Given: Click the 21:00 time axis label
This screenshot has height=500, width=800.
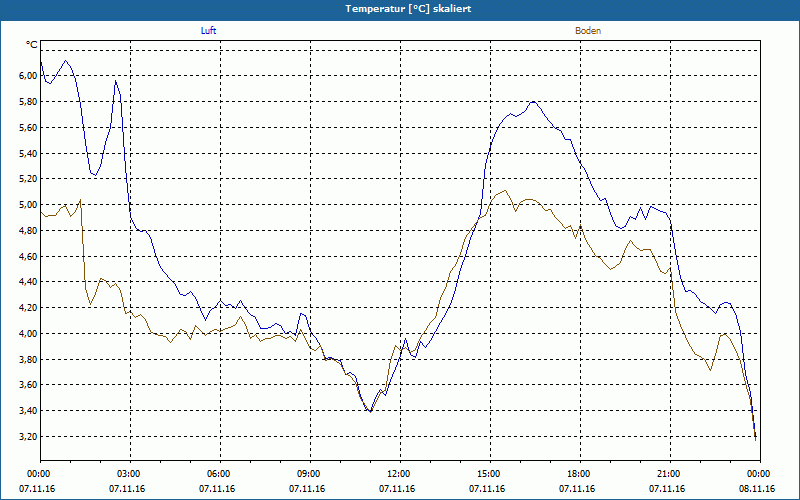Looking at the screenshot, I should coord(667,474).
